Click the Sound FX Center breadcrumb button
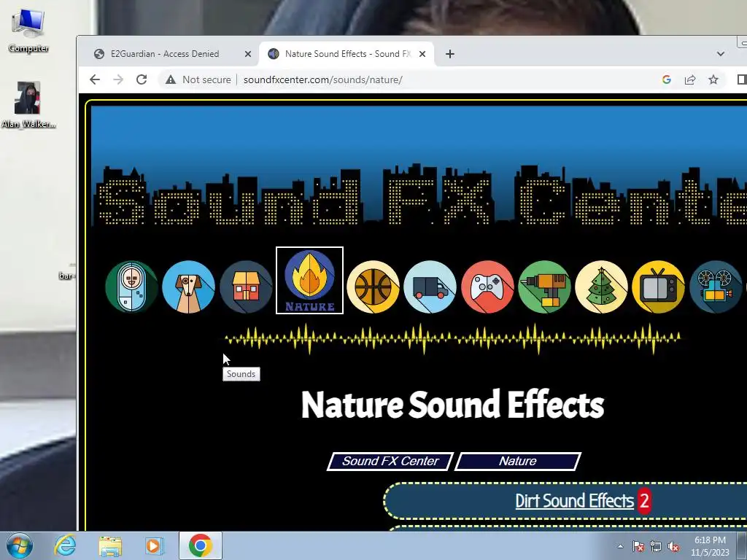The image size is (747, 560). [390, 461]
